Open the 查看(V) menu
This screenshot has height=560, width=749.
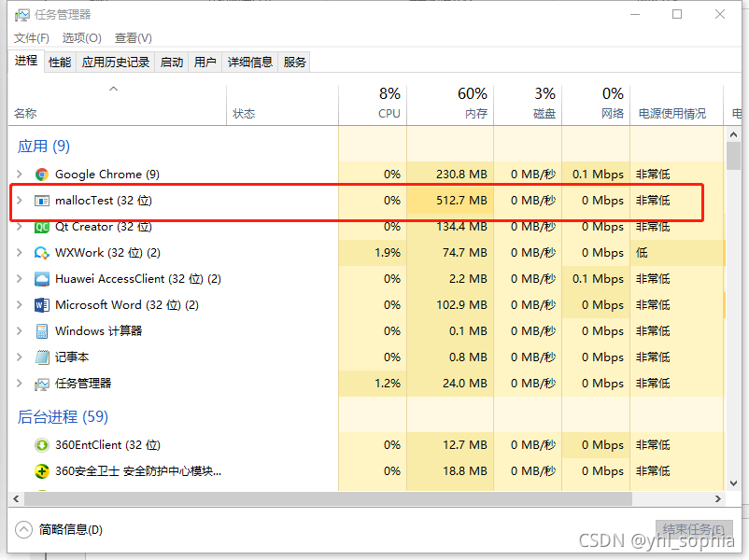pyautogui.click(x=134, y=37)
